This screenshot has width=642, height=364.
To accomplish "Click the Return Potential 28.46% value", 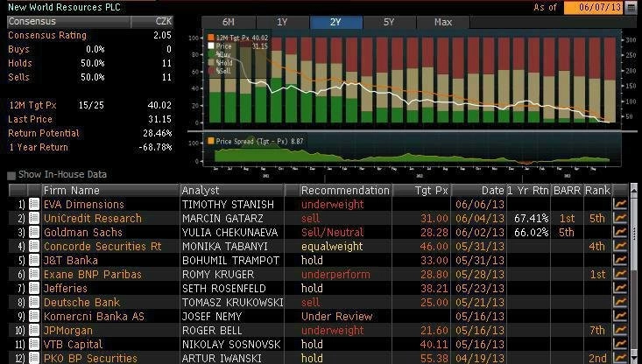I will click(158, 133).
